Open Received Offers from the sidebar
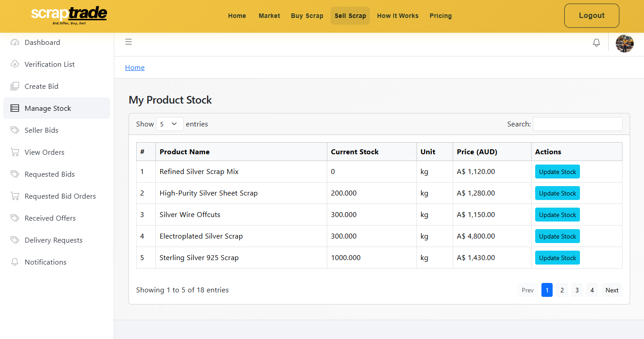This screenshot has width=644, height=339. point(49,218)
